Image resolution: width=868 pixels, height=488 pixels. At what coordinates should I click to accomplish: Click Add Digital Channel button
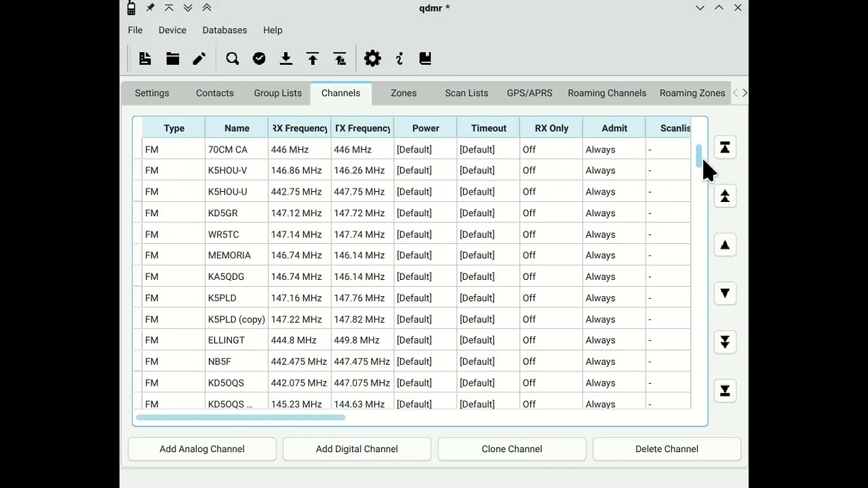click(x=357, y=449)
